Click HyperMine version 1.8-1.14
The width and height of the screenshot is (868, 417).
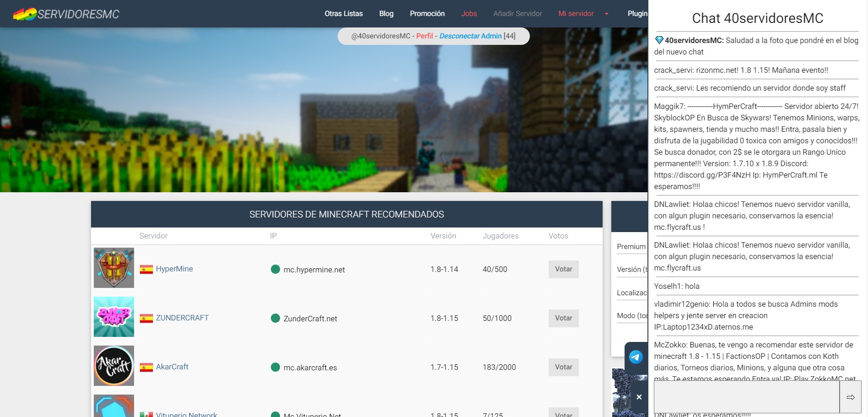444,269
